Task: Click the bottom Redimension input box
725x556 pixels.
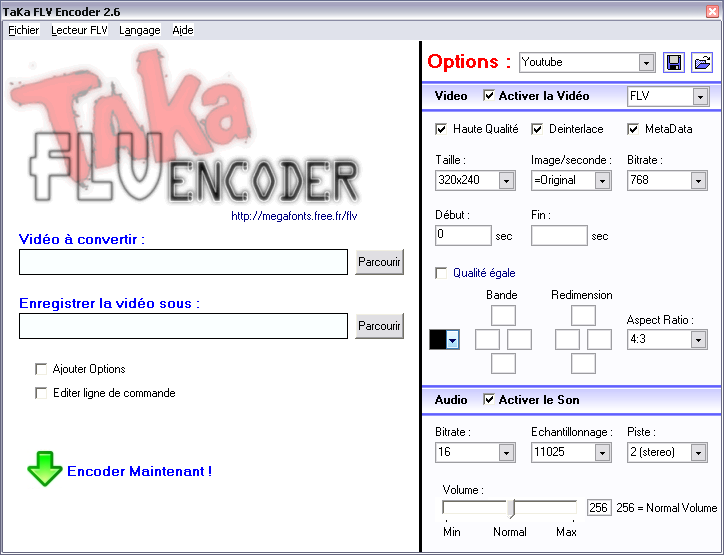Action: pyautogui.click(x=583, y=364)
